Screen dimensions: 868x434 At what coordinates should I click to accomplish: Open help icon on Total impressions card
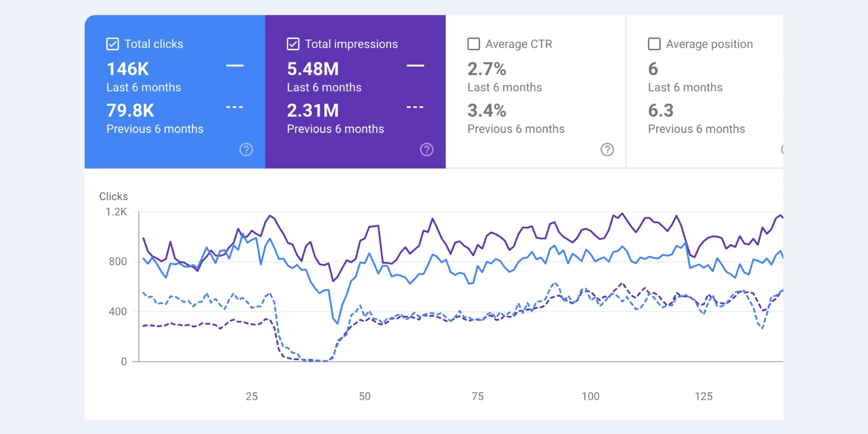(427, 150)
